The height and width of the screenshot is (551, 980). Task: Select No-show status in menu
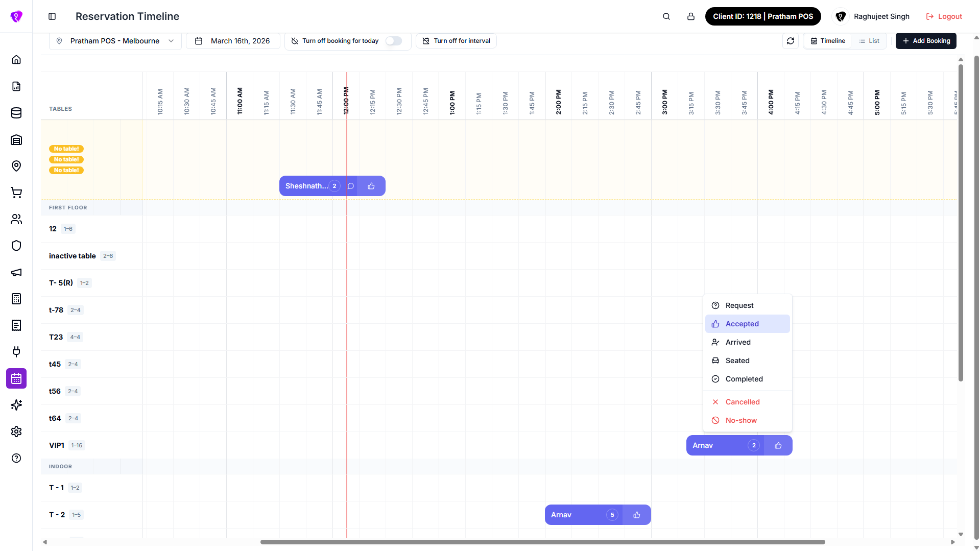click(x=748, y=420)
